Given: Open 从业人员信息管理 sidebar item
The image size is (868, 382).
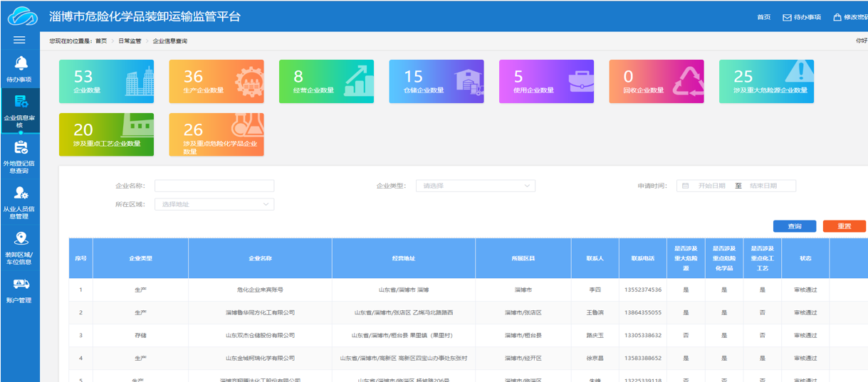Looking at the screenshot, I should coord(21,193).
